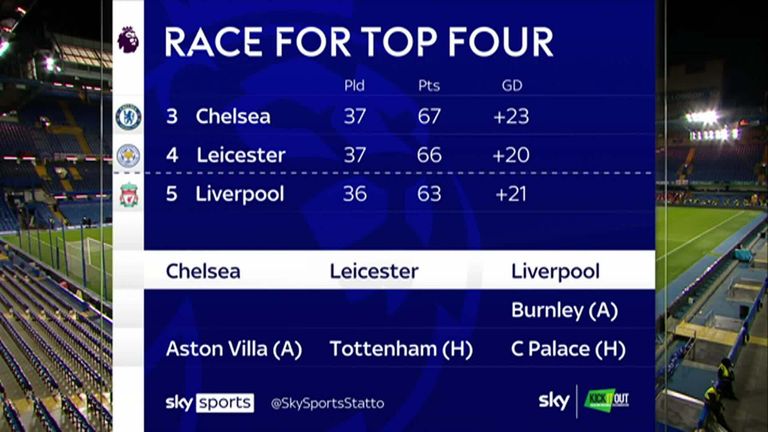Click the Race For Top Four title
The width and height of the screenshot is (768, 432).
[359, 42]
